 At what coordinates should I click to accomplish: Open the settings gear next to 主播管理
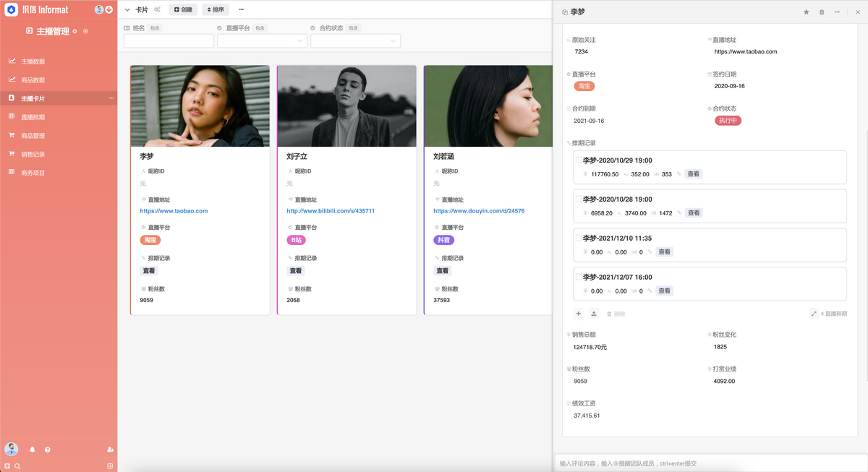(x=75, y=31)
